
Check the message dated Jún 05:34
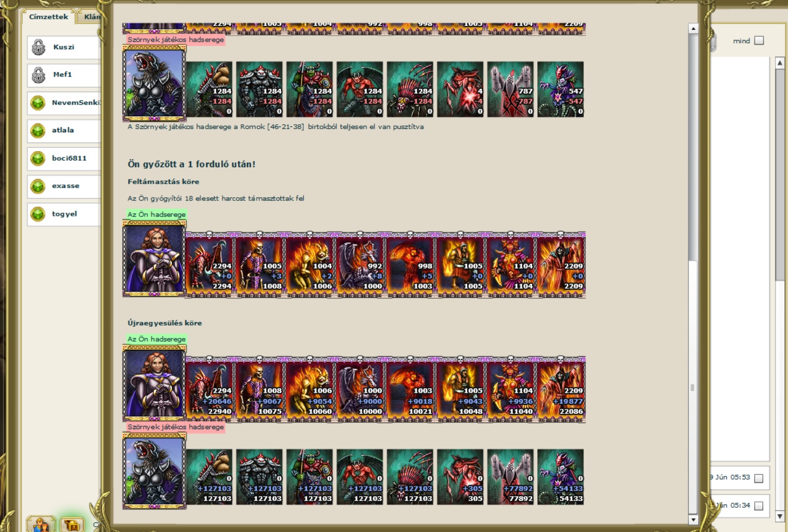(759, 506)
